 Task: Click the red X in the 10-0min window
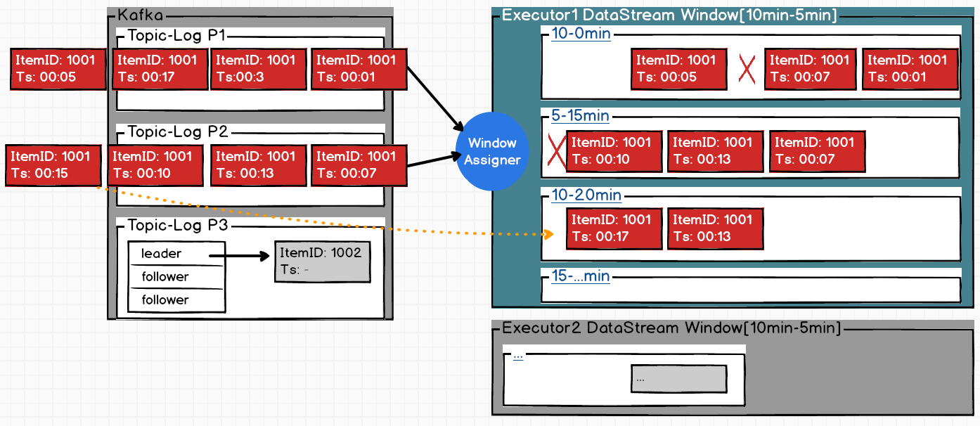point(747,70)
